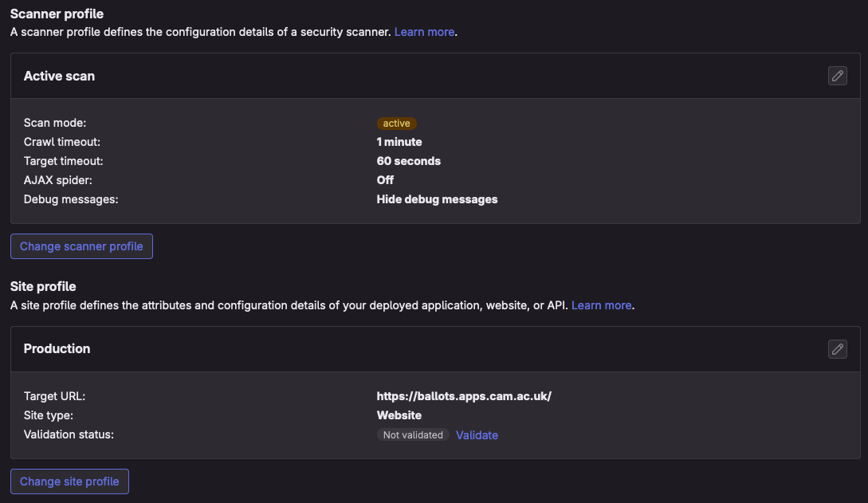Image resolution: width=868 pixels, height=503 pixels.
Task: Click the Not validated status badge
Action: 413,435
